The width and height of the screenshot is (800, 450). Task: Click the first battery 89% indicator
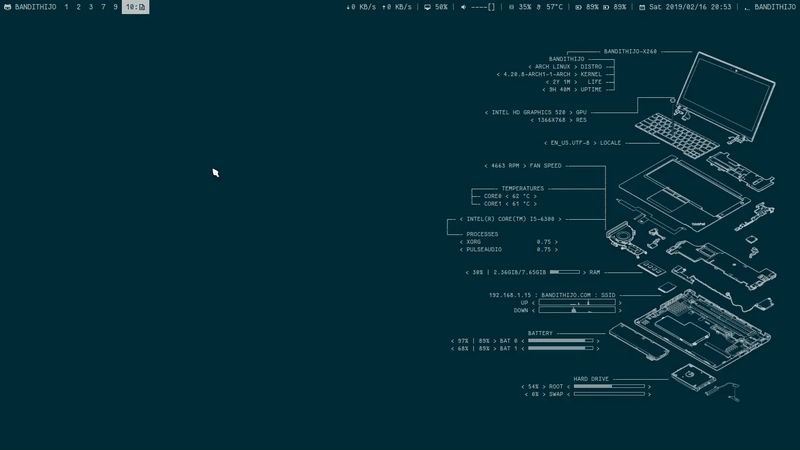tap(587, 7)
